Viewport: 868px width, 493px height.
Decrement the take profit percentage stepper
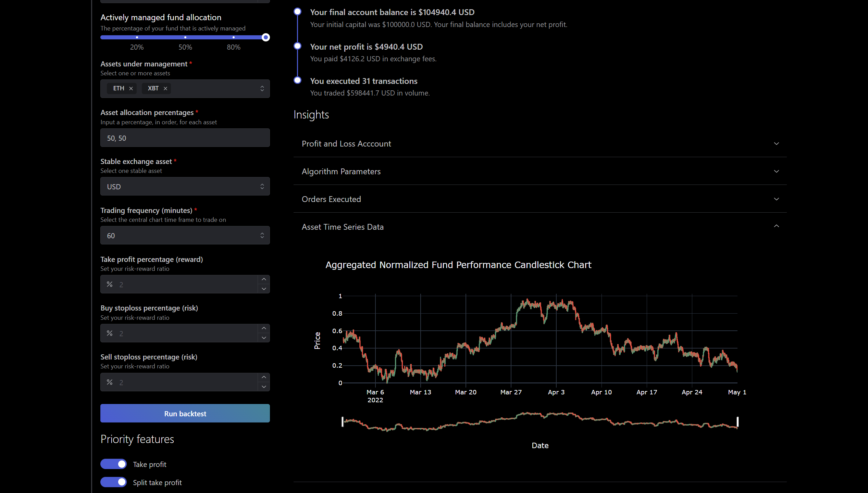pyautogui.click(x=264, y=289)
